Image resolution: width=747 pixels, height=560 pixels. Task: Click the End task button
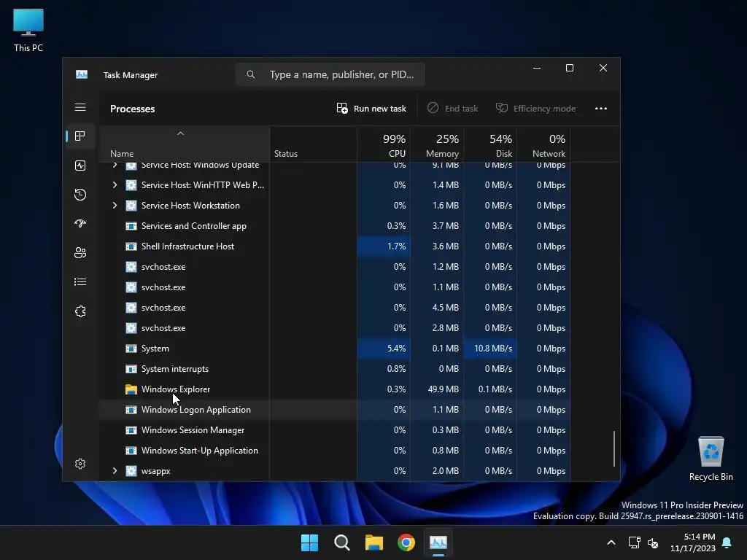tap(452, 109)
